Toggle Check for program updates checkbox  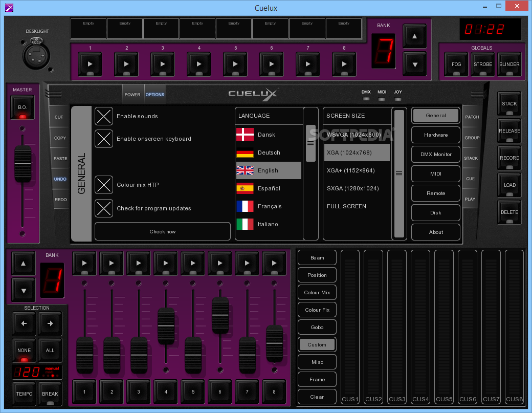tap(103, 208)
